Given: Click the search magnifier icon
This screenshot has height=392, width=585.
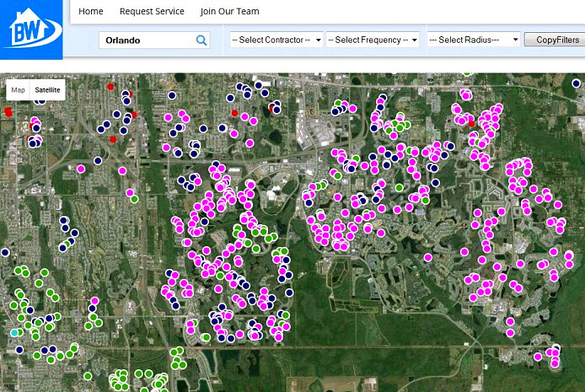Looking at the screenshot, I should pyautogui.click(x=201, y=40).
